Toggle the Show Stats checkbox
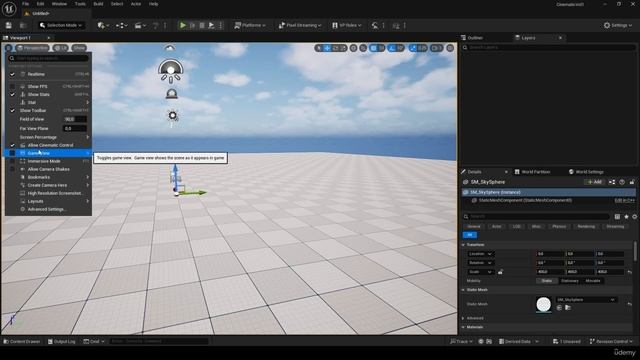640x360 pixels. (12, 94)
